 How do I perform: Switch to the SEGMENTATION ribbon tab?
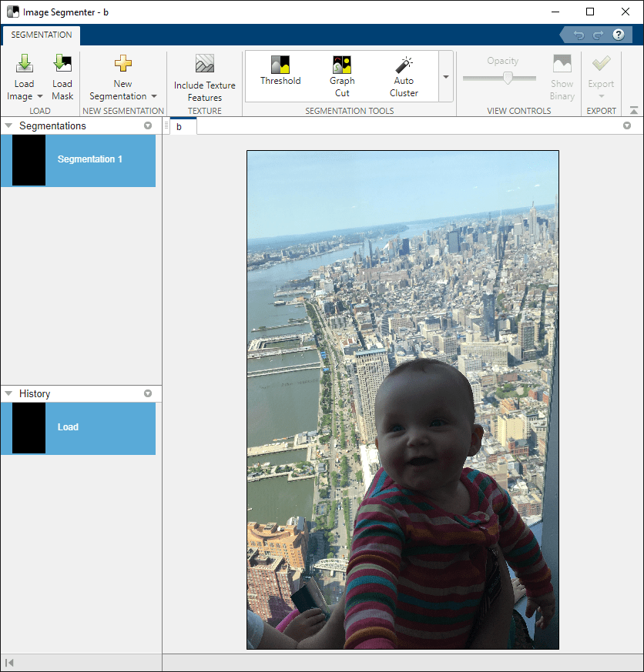tap(42, 35)
